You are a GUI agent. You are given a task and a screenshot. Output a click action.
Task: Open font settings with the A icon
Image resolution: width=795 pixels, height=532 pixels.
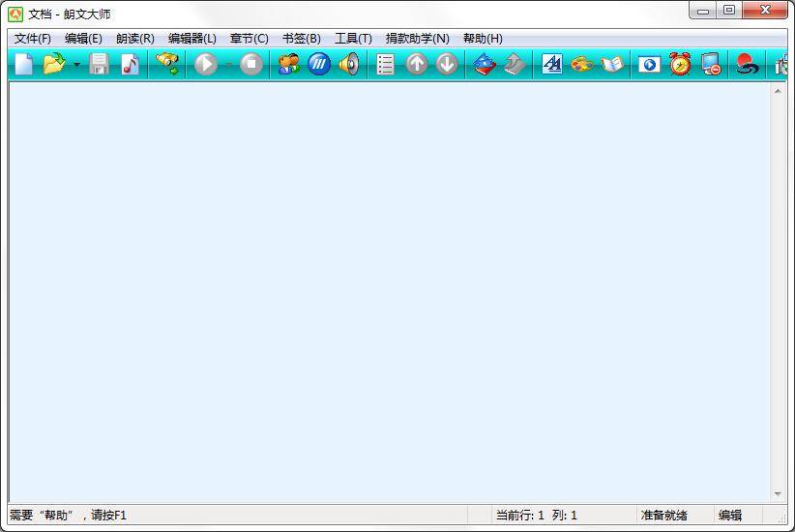(x=551, y=65)
